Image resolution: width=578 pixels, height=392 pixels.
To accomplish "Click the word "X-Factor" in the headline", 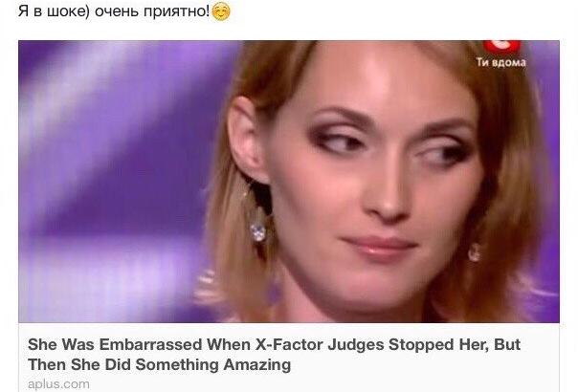I will (x=290, y=345).
